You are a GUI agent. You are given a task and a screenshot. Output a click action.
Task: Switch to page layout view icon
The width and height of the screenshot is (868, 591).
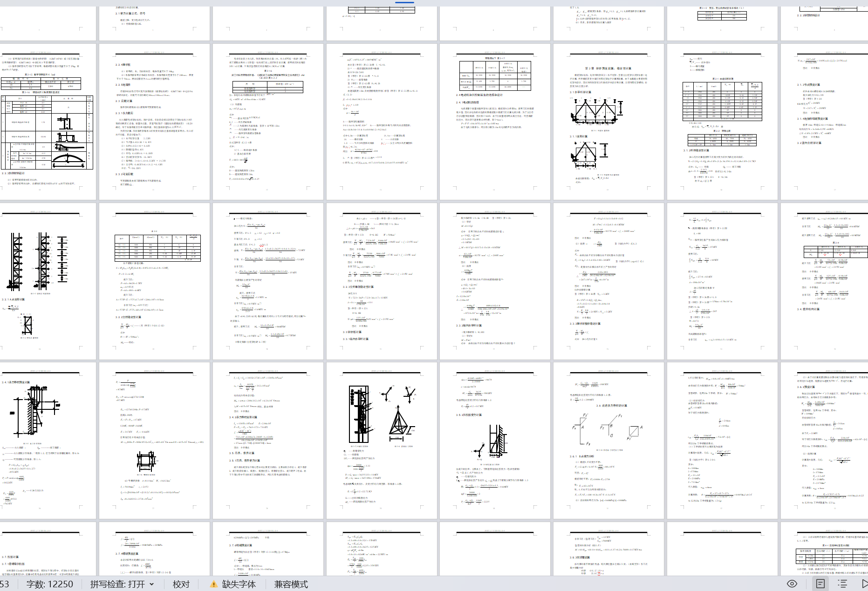pyautogui.click(x=820, y=584)
